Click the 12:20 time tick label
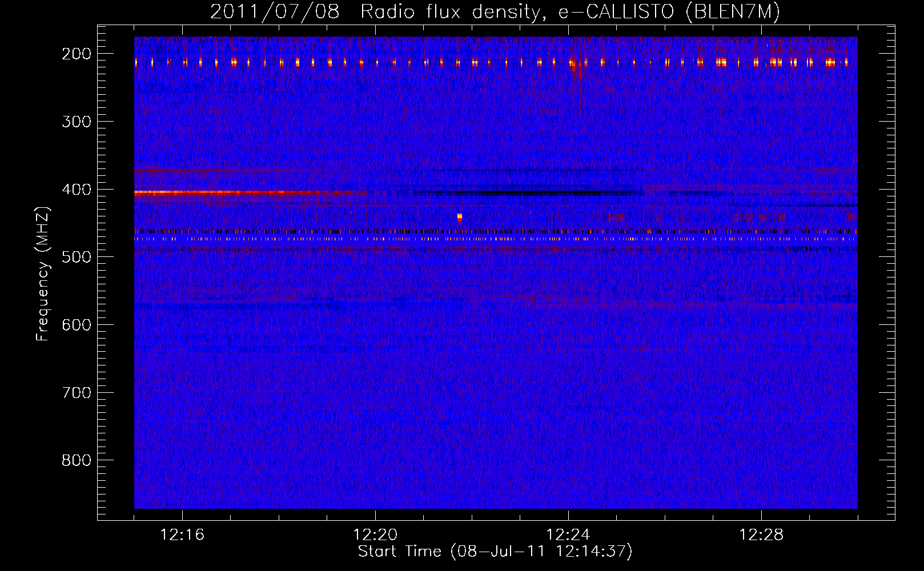Image resolution: width=924 pixels, height=571 pixels. 375,535
